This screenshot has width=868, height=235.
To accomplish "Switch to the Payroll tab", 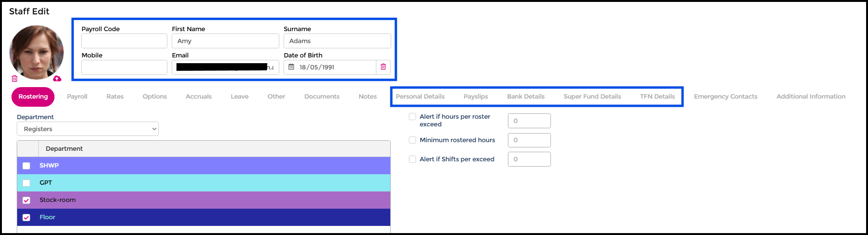I will coord(77,97).
